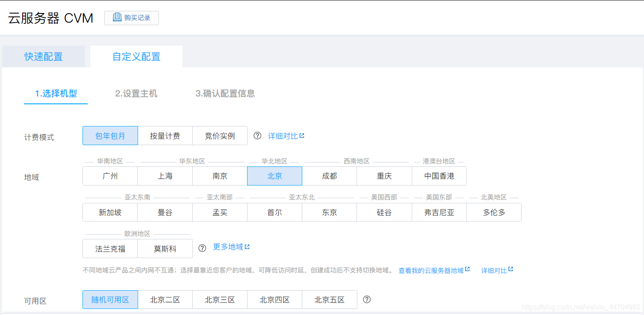644x315 pixels.
Task: Choose 中国香港 region
Action: [439, 176]
